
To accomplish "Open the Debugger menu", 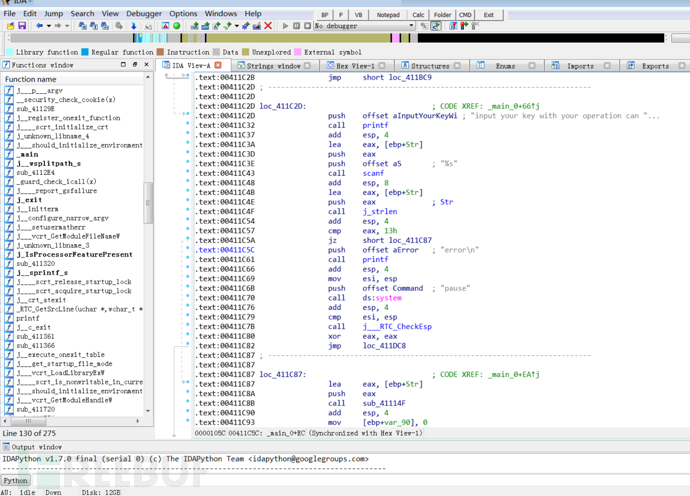I will [144, 14].
